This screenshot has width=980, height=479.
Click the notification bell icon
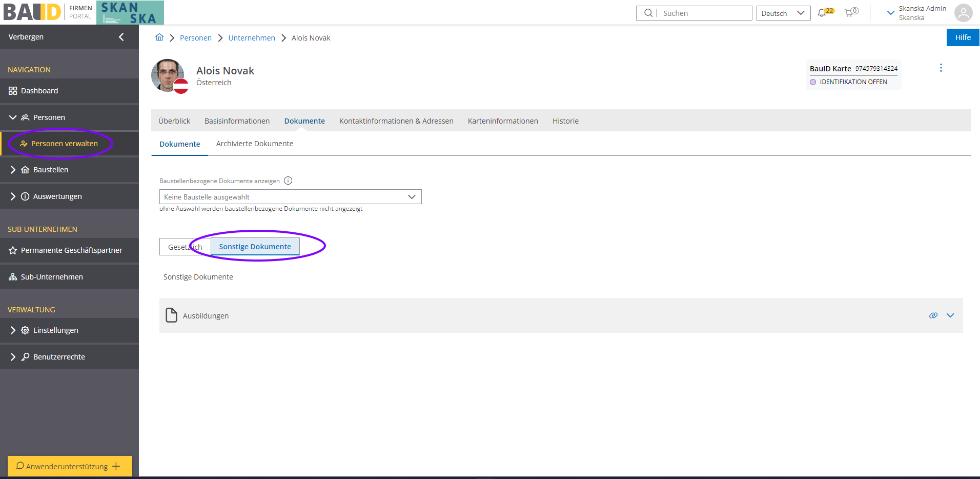click(822, 13)
